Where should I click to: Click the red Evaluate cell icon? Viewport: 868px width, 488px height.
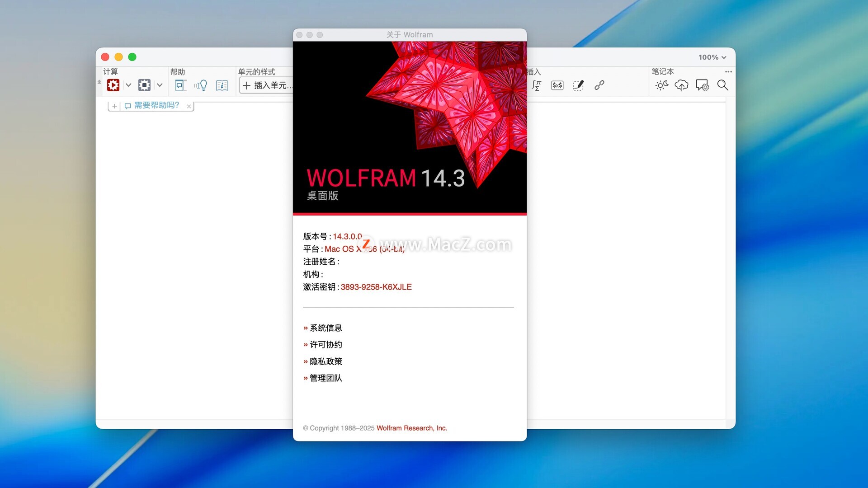pos(113,85)
